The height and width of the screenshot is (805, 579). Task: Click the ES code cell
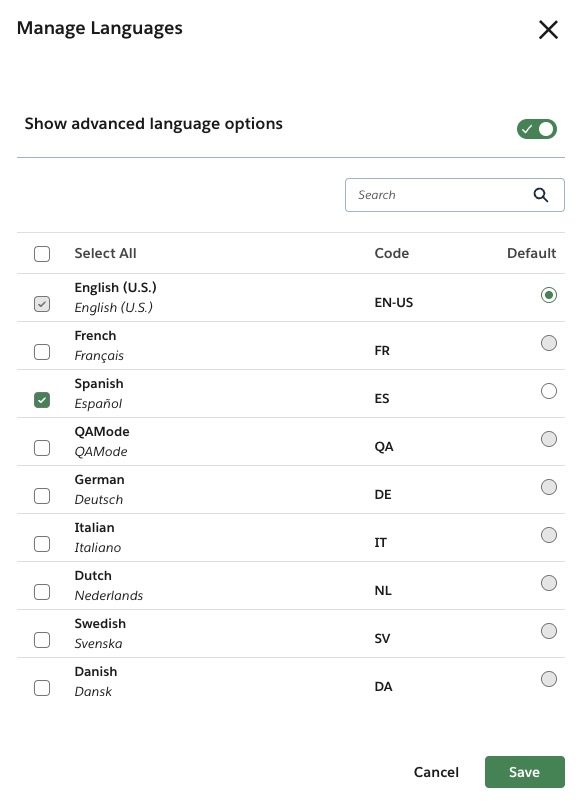[382, 398]
